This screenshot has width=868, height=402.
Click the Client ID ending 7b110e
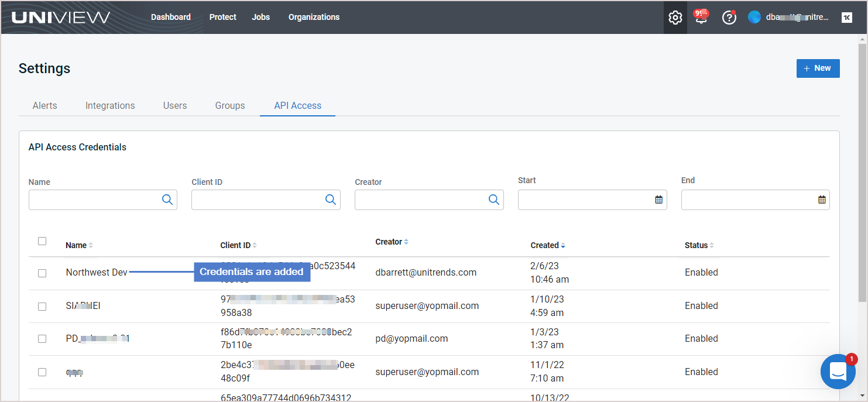pyautogui.click(x=286, y=338)
